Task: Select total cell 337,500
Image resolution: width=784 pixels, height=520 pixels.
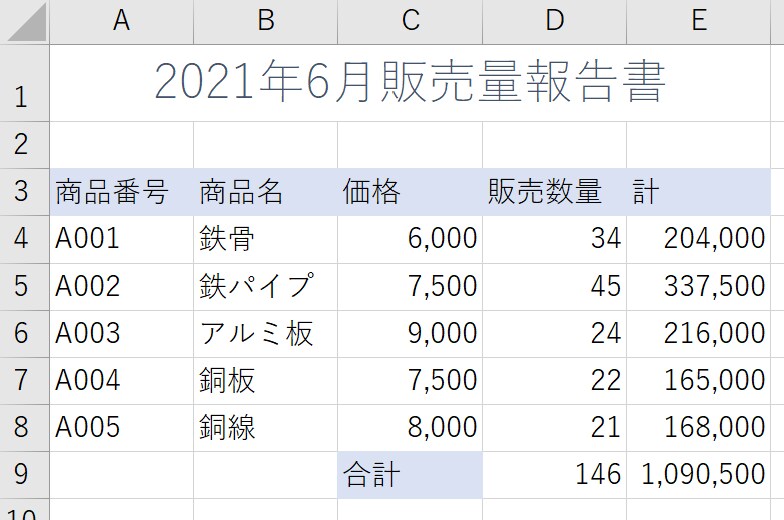Action: click(698, 286)
